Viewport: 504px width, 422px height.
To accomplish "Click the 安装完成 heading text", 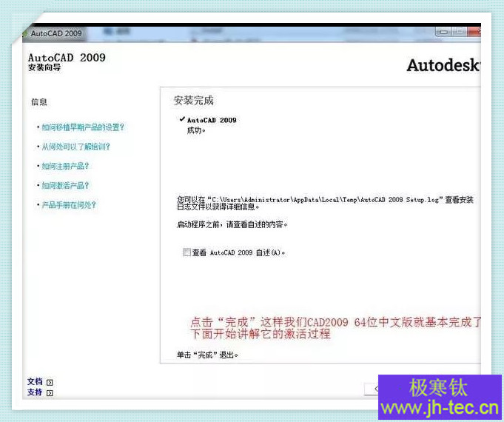I will [193, 101].
